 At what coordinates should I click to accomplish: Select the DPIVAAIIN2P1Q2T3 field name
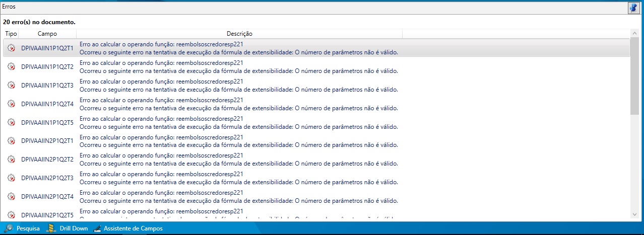pyautogui.click(x=47, y=178)
